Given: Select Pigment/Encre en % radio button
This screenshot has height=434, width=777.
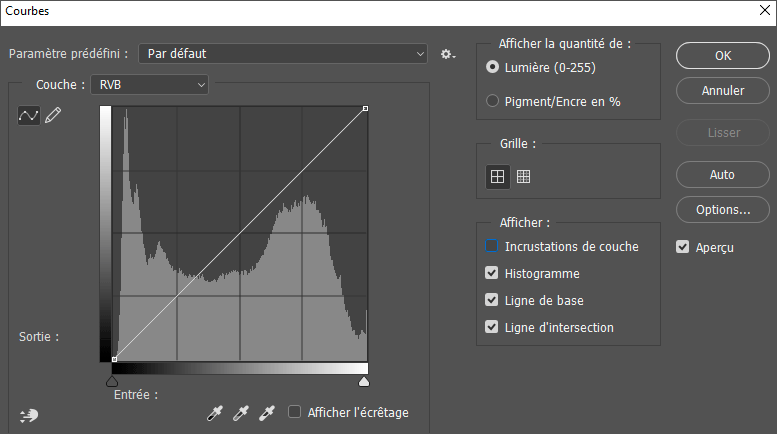Looking at the screenshot, I should [x=492, y=101].
